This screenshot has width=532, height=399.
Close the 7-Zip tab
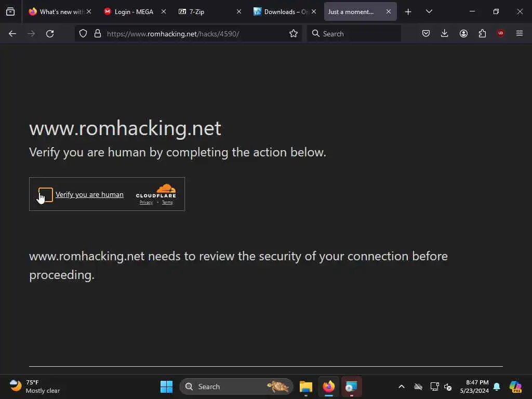click(239, 11)
